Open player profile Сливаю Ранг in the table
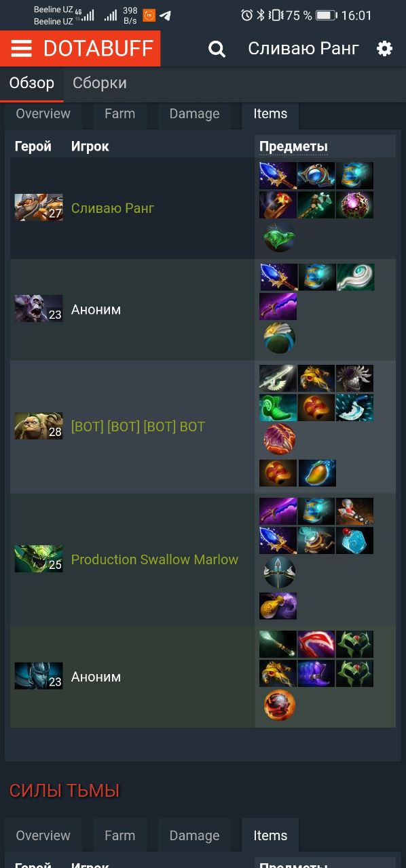406x868 pixels. coord(113,208)
